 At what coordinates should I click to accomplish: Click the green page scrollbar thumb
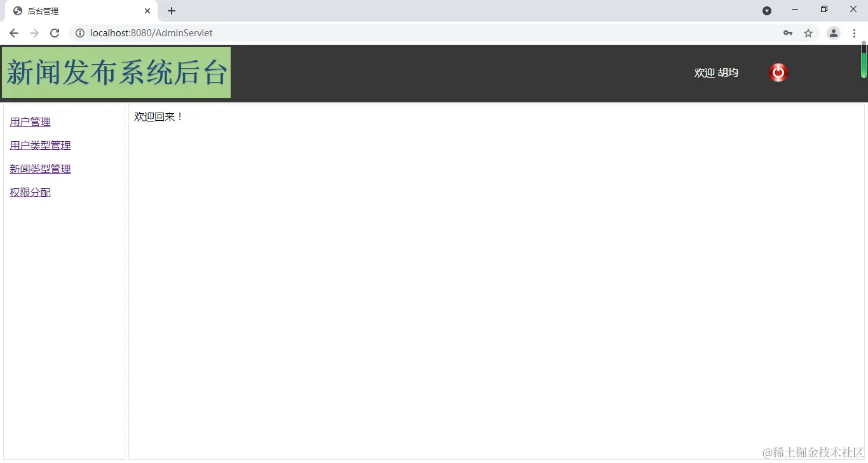[x=864, y=60]
